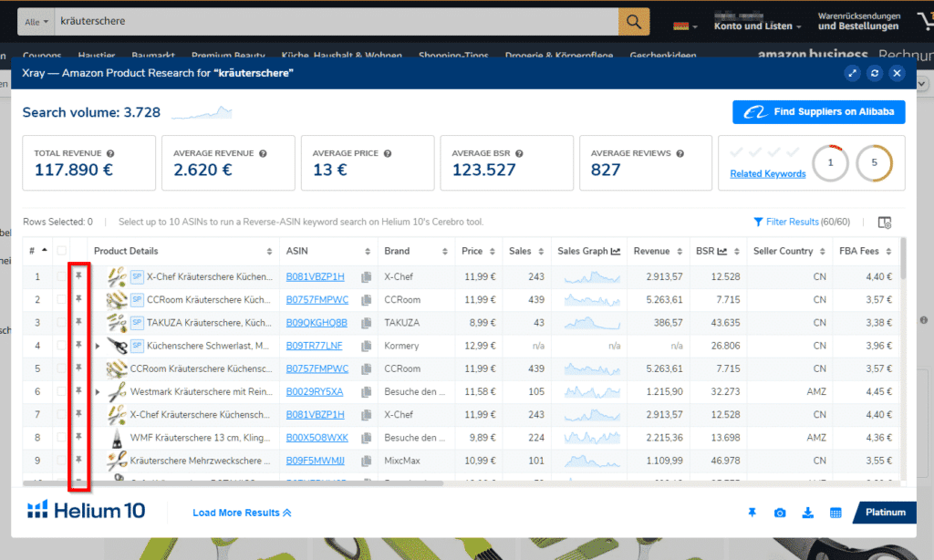Viewport: 934px width, 560px height.
Task: Open the Related Keywords link
Action: point(768,173)
